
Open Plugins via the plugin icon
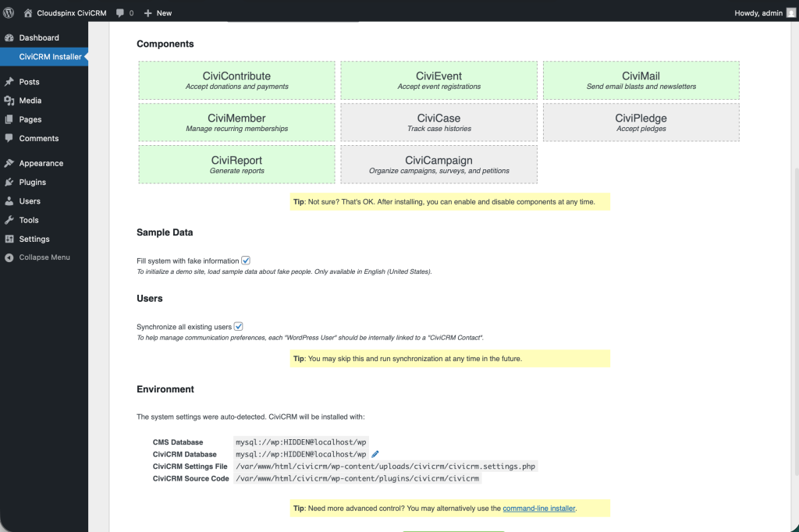tap(11, 182)
